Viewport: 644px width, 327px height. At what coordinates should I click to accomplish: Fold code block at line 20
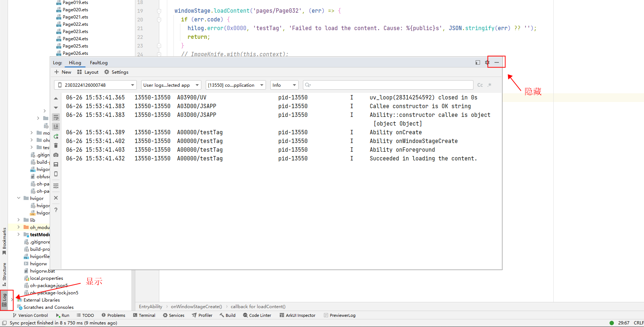click(159, 20)
